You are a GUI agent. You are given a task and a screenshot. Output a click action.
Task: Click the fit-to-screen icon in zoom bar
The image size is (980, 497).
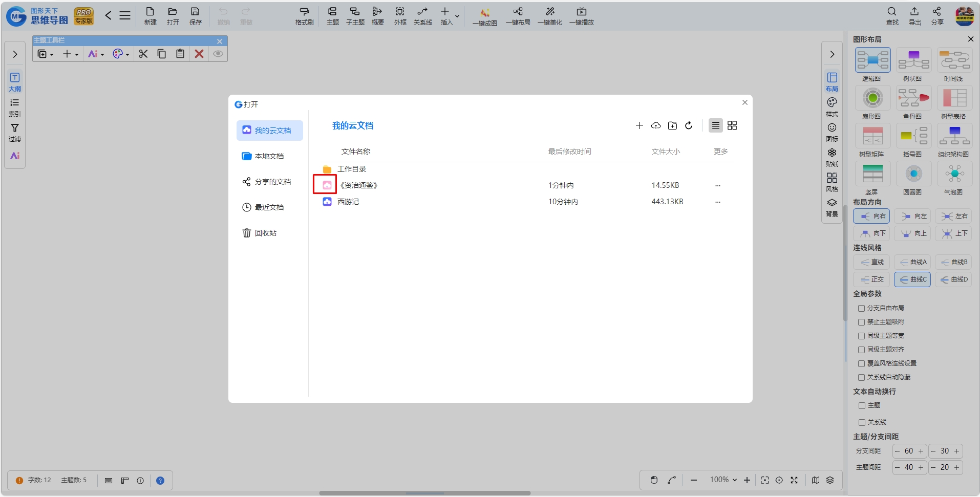pos(765,480)
